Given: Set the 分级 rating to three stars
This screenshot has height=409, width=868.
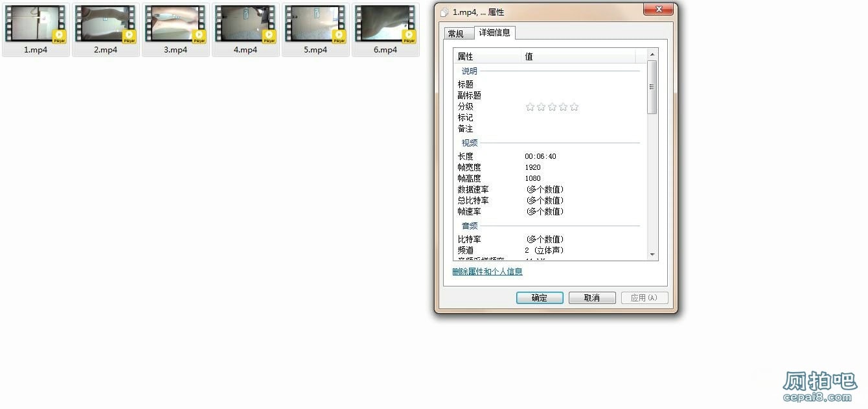Looking at the screenshot, I should pyautogui.click(x=552, y=107).
